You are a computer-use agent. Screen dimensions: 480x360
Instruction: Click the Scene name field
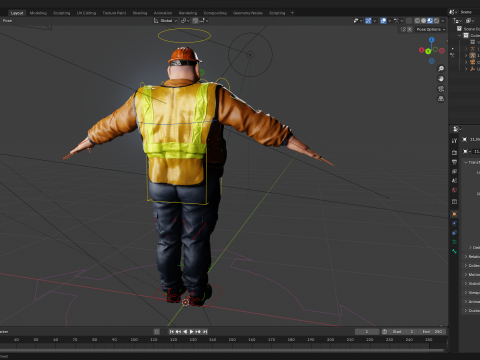pyautogui.click(x=469, y=12)
